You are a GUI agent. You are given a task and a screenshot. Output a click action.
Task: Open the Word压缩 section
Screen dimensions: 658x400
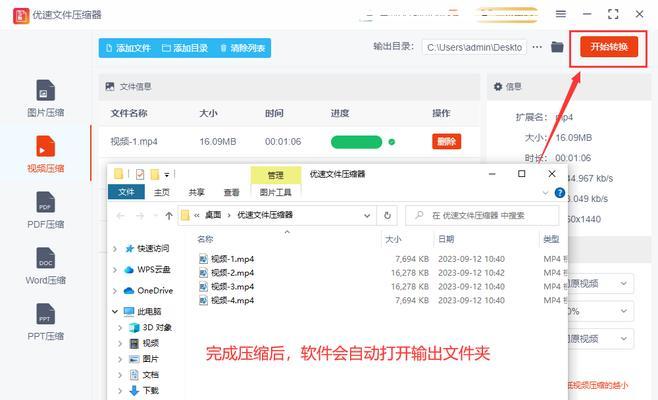click(x=45, y=266)
